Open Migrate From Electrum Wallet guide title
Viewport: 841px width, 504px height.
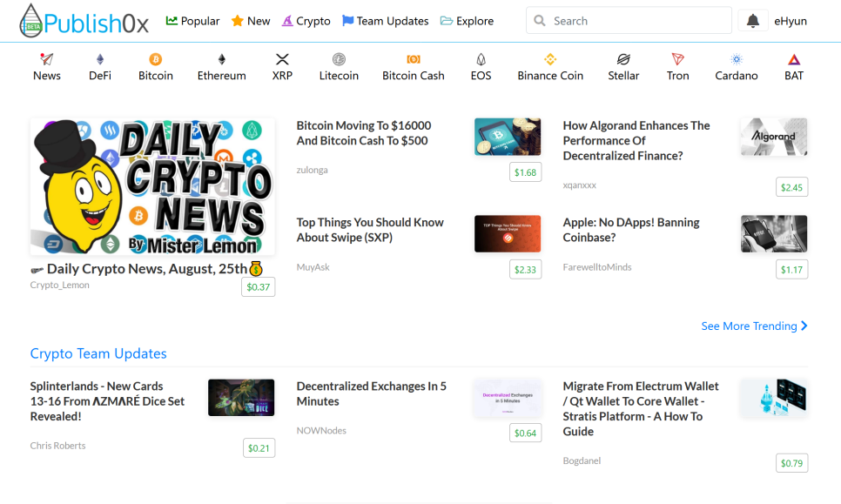coord(641,408)
